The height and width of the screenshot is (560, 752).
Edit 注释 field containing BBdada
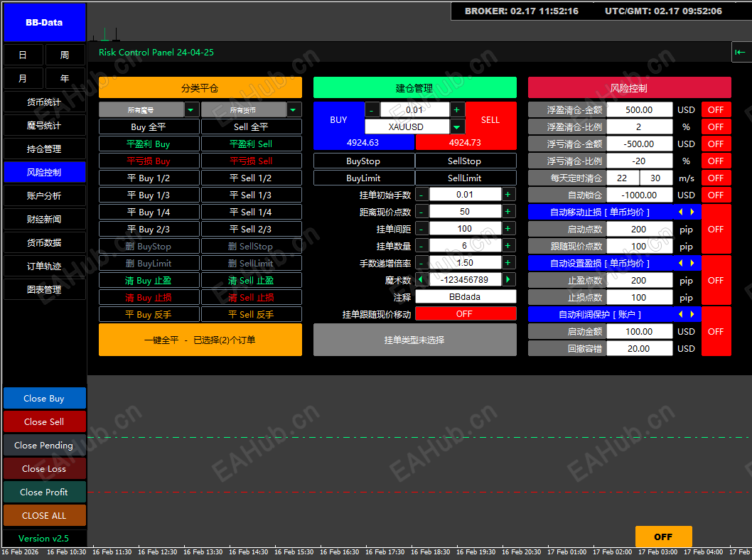pos(466,297)
